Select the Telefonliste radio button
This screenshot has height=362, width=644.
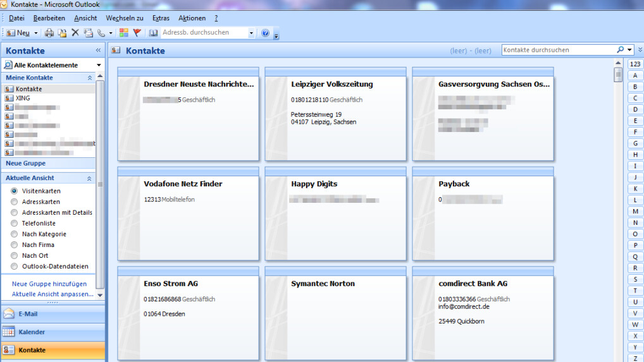point(15,223)
